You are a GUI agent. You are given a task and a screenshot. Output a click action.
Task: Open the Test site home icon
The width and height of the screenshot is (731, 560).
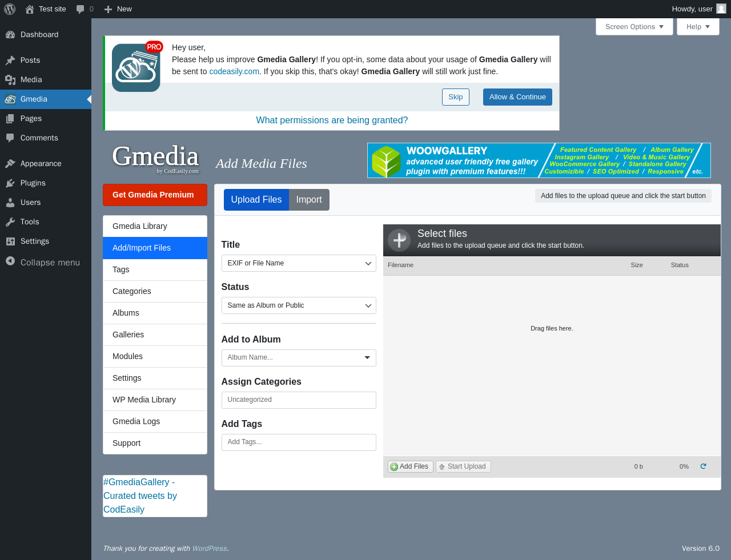point(30,9)
